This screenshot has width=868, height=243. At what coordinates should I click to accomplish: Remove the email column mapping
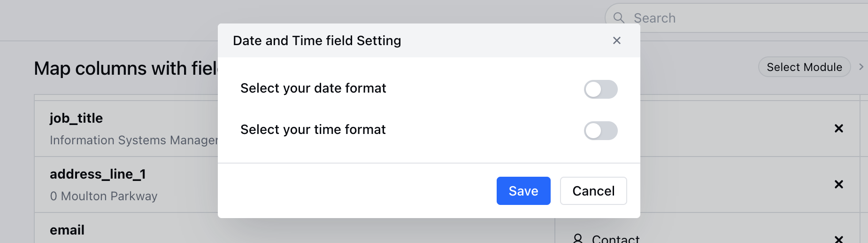tap(838, 239)
